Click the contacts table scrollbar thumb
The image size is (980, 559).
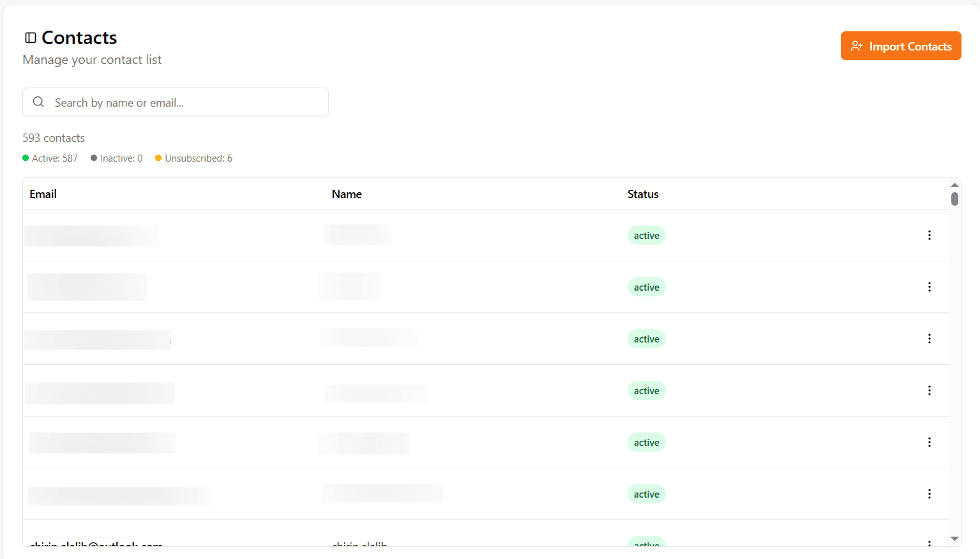[954, 199]
